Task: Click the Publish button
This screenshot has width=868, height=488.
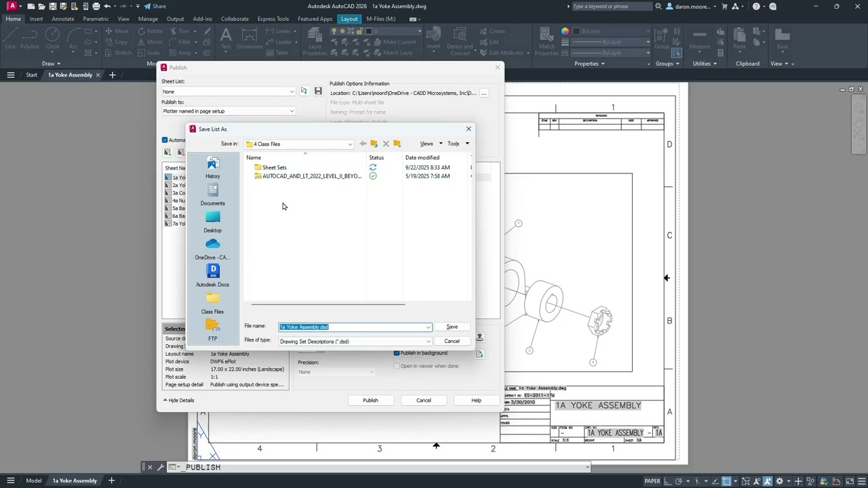Action: coord(370,401)
